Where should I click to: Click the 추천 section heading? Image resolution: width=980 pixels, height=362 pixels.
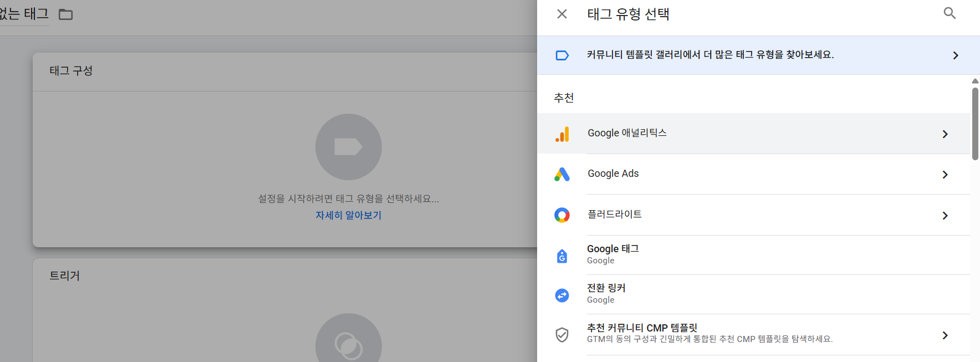[x=564, y=98]
